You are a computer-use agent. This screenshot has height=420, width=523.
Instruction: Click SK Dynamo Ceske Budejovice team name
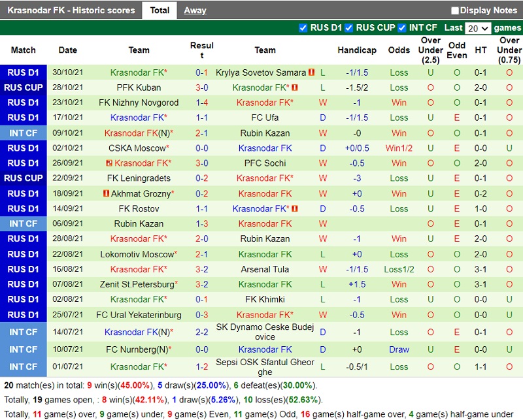265,332
